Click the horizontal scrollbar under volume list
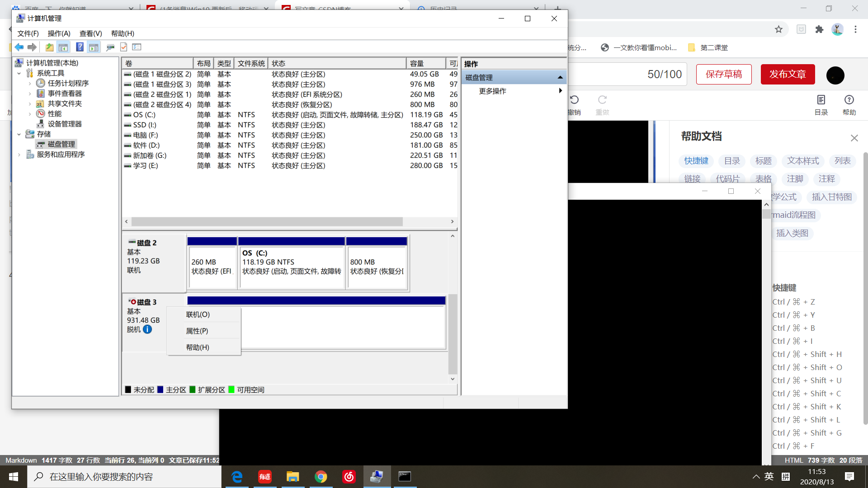Viewport: 868px width, 488px height. [x=267, y=222]
